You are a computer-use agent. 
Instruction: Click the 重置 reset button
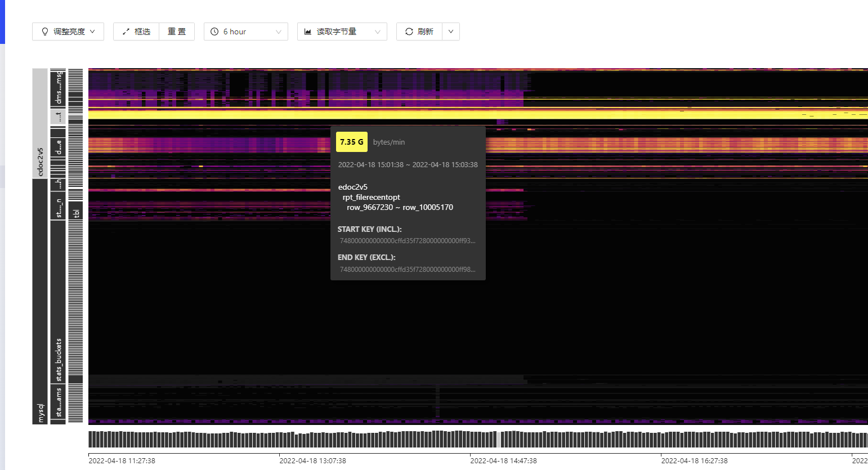[x=177, y=32]
